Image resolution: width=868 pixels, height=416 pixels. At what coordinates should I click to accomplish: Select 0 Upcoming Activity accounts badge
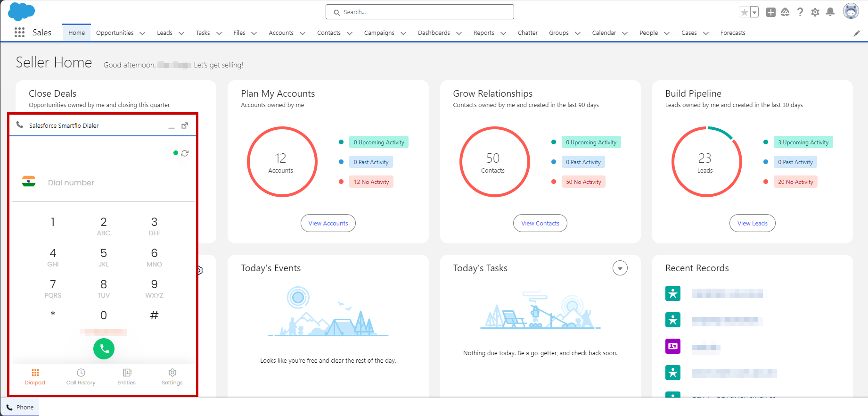(379, 142)
